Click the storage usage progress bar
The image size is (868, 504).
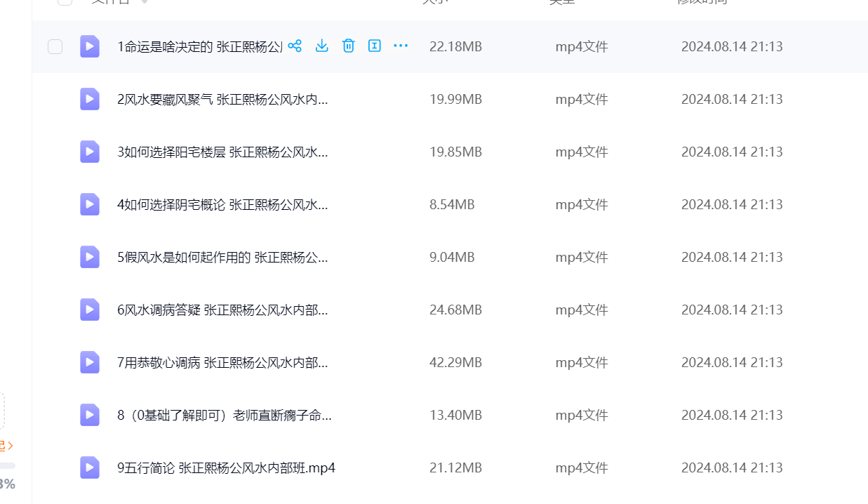(7, 465)
